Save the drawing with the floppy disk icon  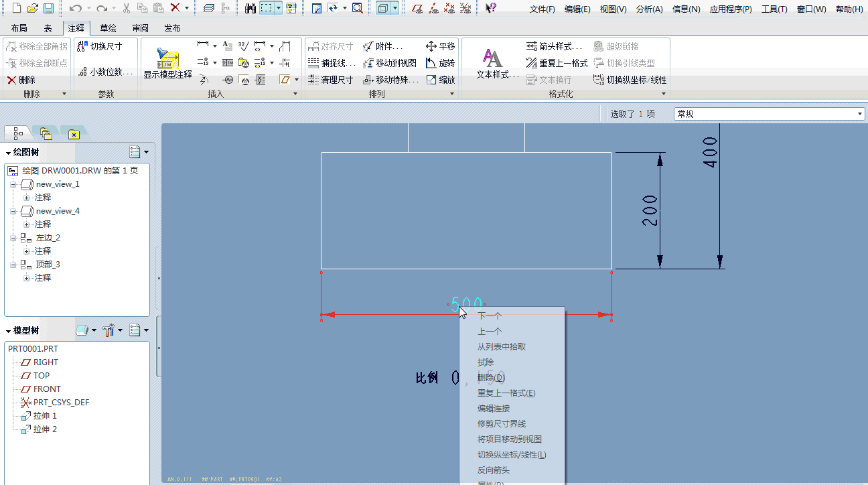(x=48, y=8)
